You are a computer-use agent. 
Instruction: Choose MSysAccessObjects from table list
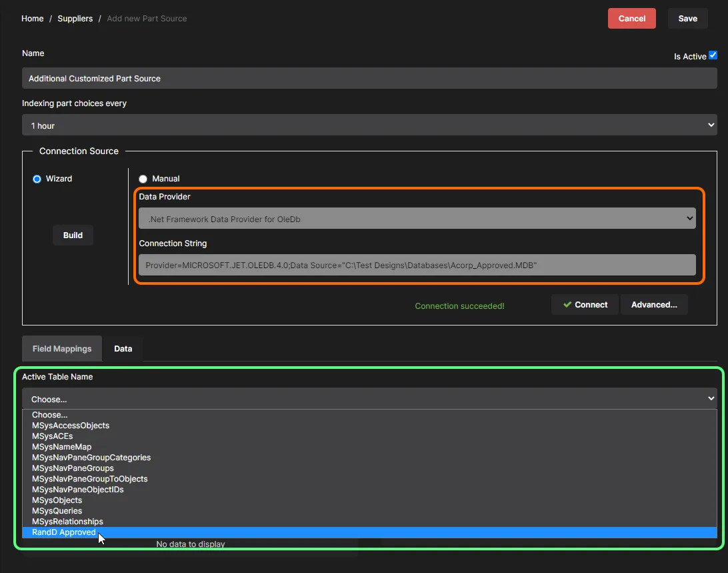(369, 426)
